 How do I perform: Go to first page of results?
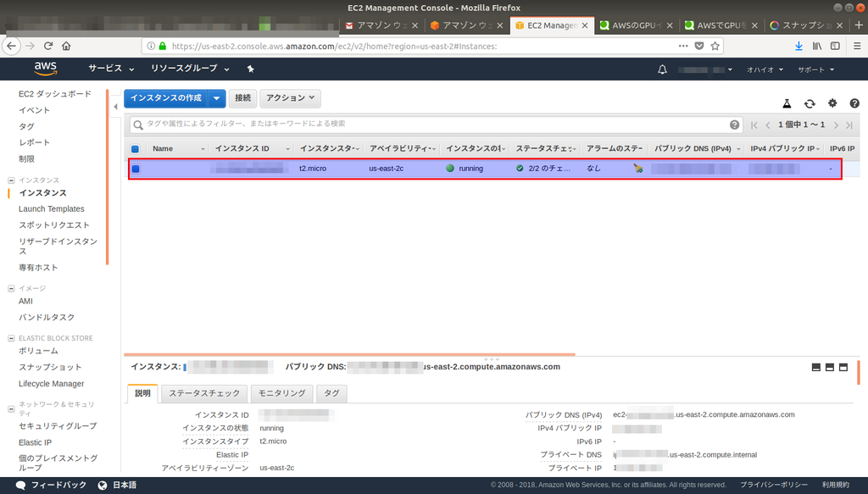click(x=754, y=125)
